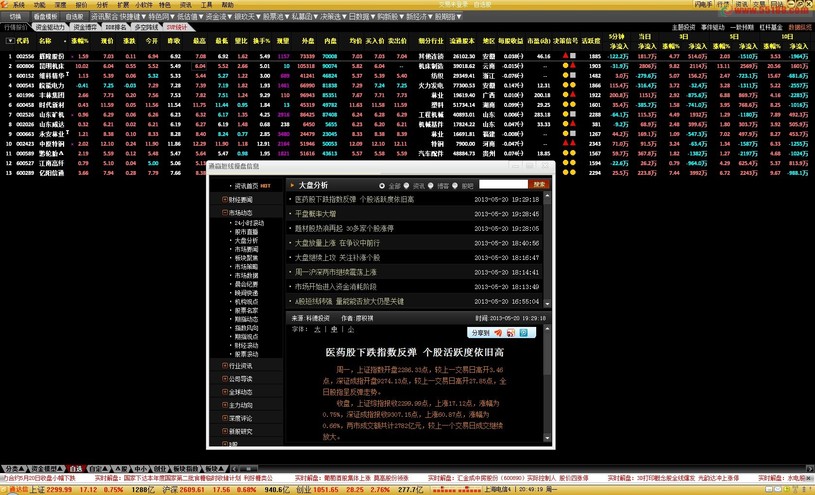This screenshot has width=815, height=495.
Task: Click the search input field in news panel
Action: 502,185
